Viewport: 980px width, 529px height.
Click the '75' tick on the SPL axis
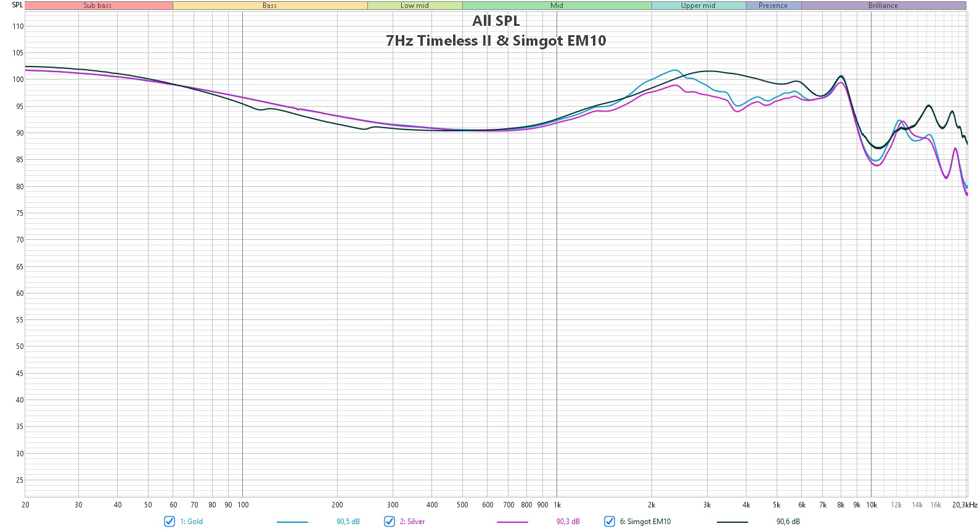pyautogui.click(x=20, y=213)
